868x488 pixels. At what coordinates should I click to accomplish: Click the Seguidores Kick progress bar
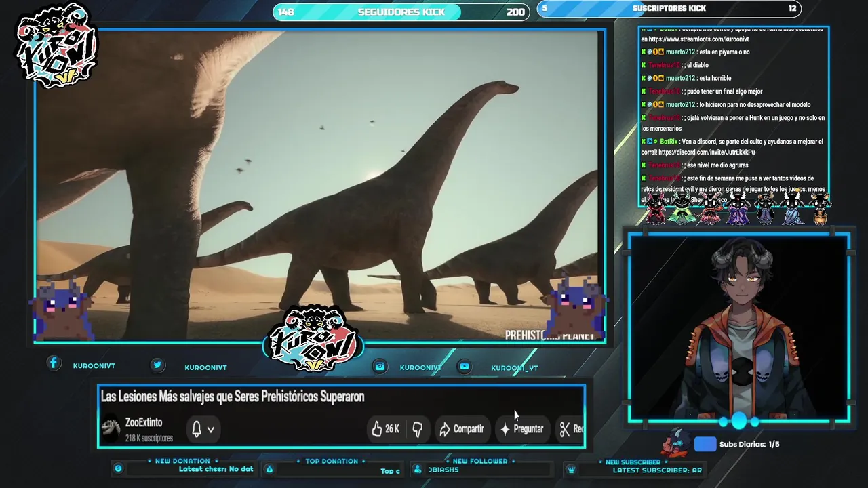pos(401,12)
